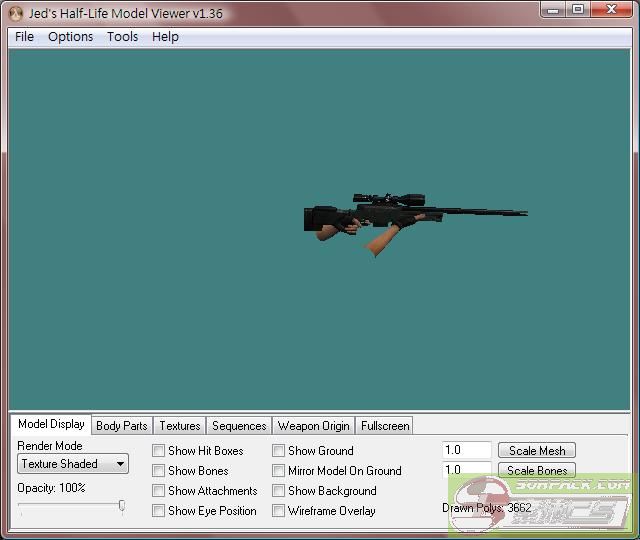Image resolution: width=640 pixels, height=540 pixels.
Task: Enable Wireframe Overlay checkbox
Action: tap(279, 511)
